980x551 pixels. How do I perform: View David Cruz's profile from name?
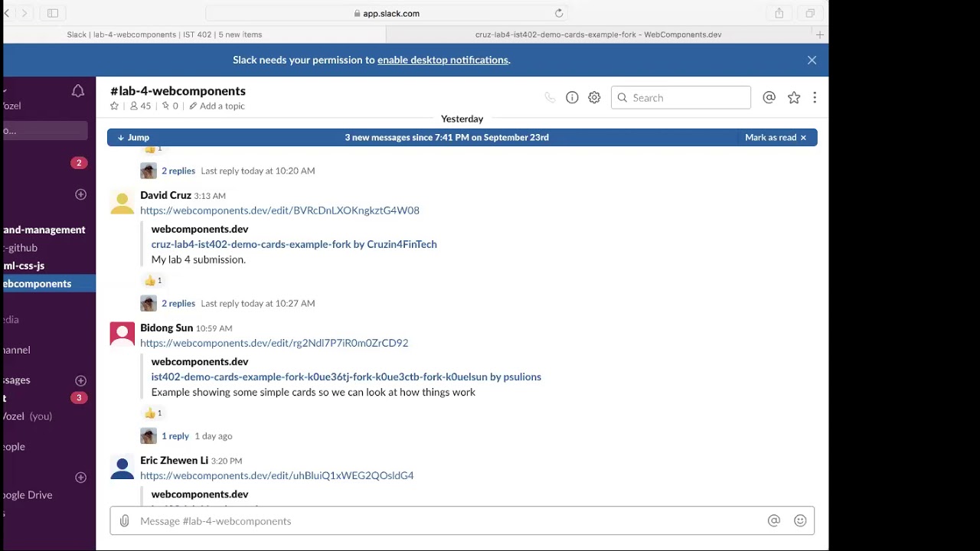(165, 195)
